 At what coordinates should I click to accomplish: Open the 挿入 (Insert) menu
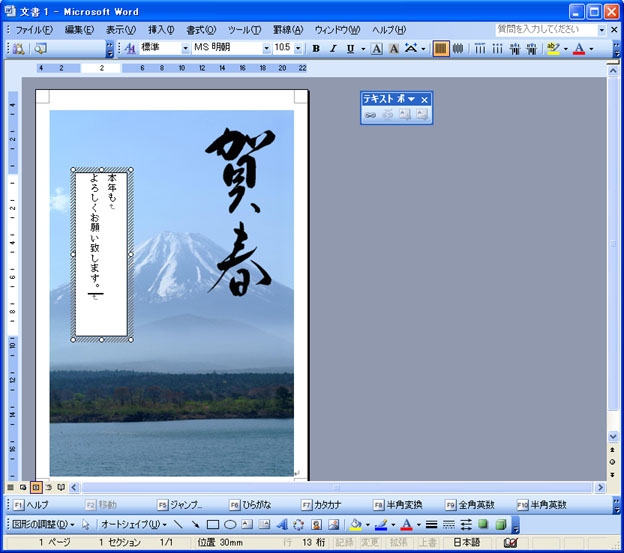pos(160,30)
